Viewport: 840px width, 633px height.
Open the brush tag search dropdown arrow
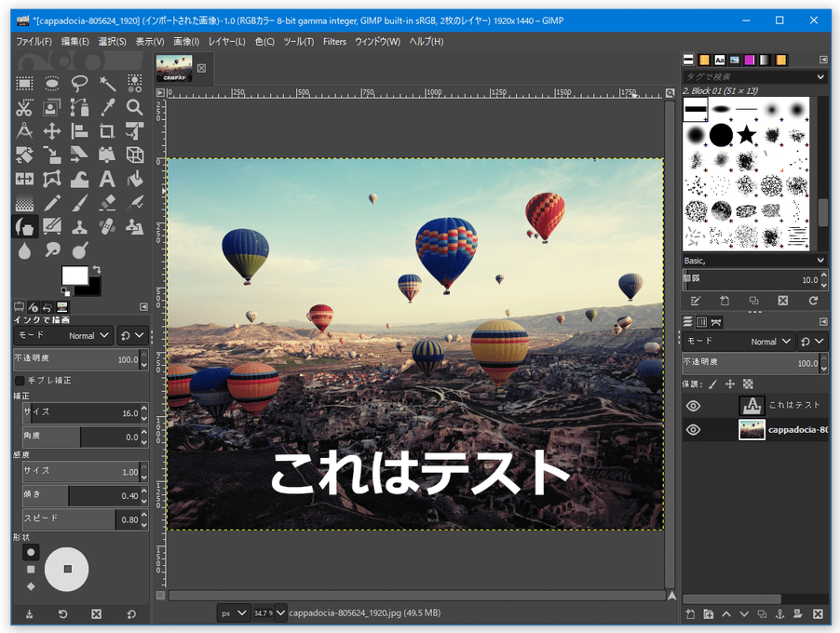(x=820, y=76)
